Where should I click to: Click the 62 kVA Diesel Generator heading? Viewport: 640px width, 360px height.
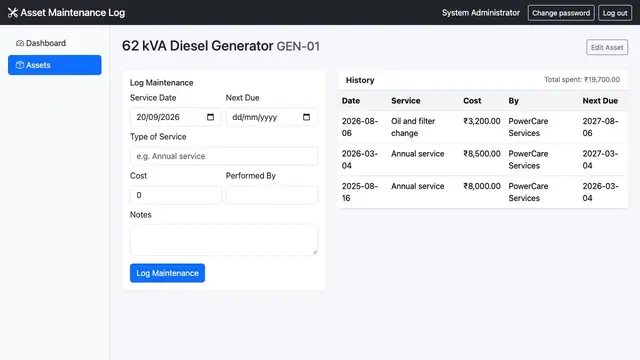coord(198,46)
